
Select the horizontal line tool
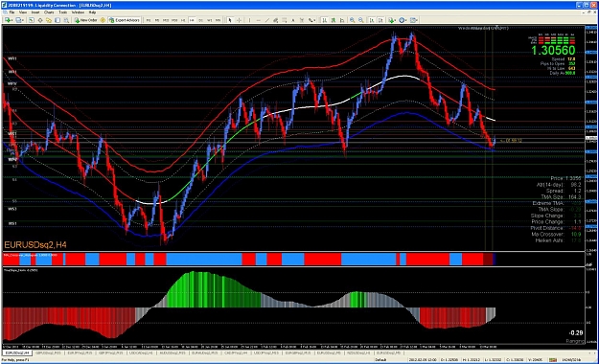pyautogui.click(x=258, y=20)
